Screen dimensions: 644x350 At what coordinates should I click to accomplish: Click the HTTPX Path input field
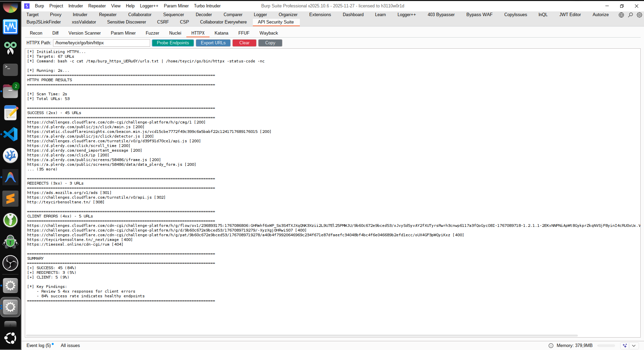pyautogui.click(x=101, y=43)
